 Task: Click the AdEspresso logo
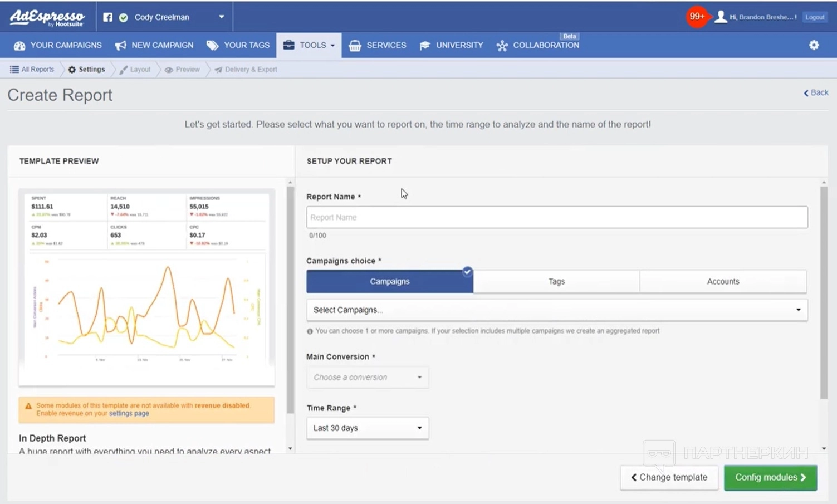(47, 17)
